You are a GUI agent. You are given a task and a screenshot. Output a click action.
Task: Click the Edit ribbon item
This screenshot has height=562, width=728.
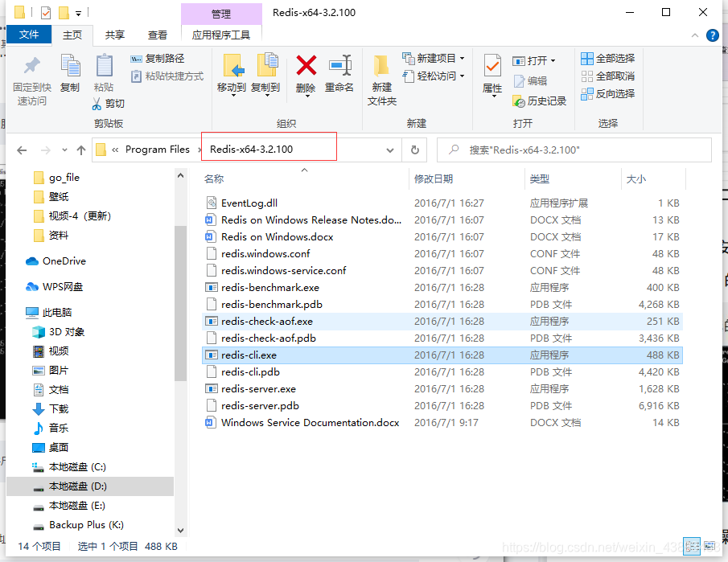click(530, 80)
